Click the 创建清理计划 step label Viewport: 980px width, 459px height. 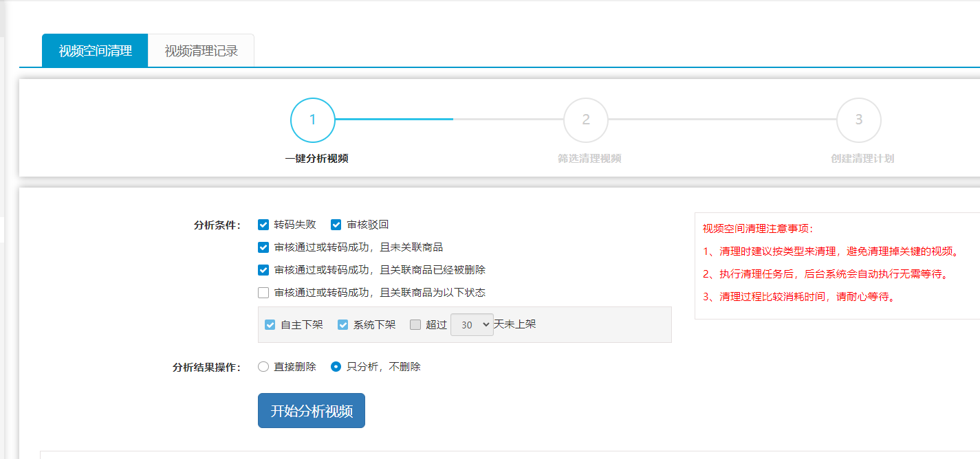click(x=862, y=159)
